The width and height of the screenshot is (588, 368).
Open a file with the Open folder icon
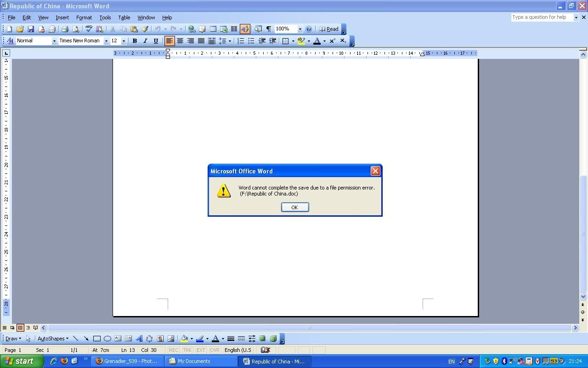pos(20,29)
